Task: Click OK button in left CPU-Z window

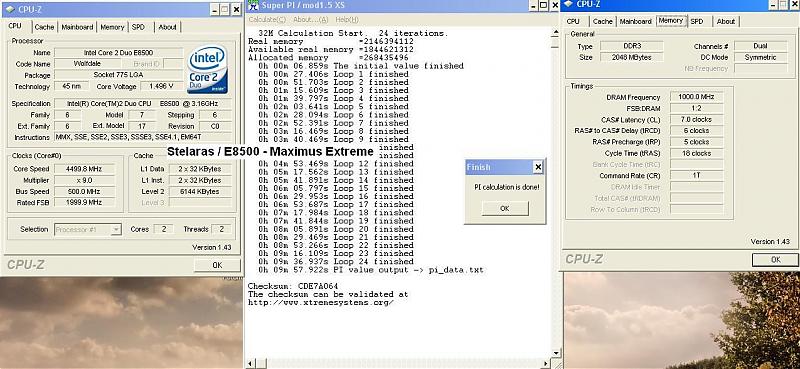Action: coord(217,265)
